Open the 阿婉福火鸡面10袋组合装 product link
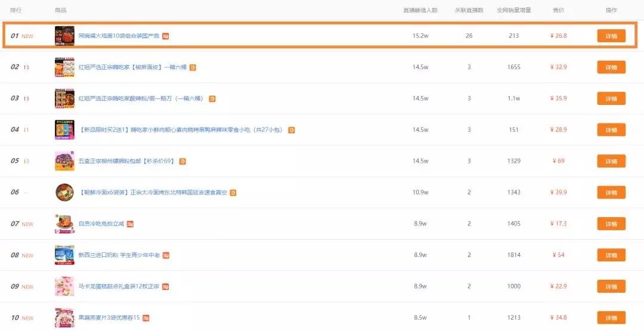The width and height of the screenshot is (644, 331). click(119, 36)
